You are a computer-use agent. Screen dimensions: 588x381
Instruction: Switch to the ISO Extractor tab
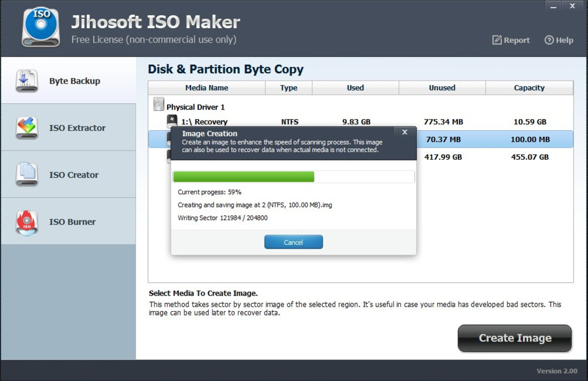[x=68, y=128]
